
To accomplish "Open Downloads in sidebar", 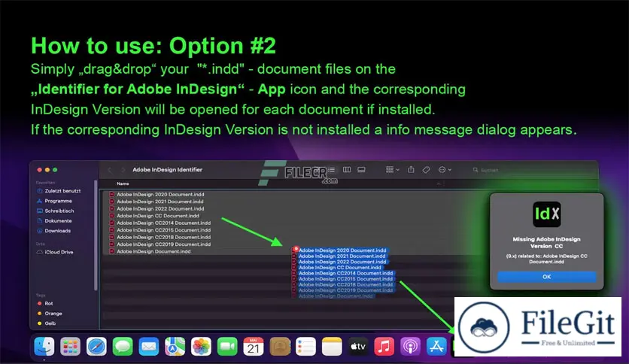I will [x=53, y=231].
